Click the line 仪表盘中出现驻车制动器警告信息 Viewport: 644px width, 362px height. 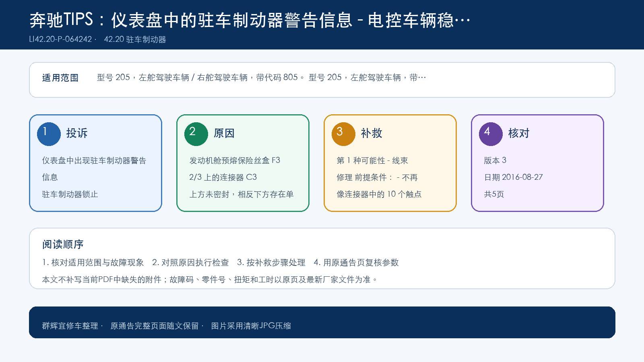click(x=94, y=169)
